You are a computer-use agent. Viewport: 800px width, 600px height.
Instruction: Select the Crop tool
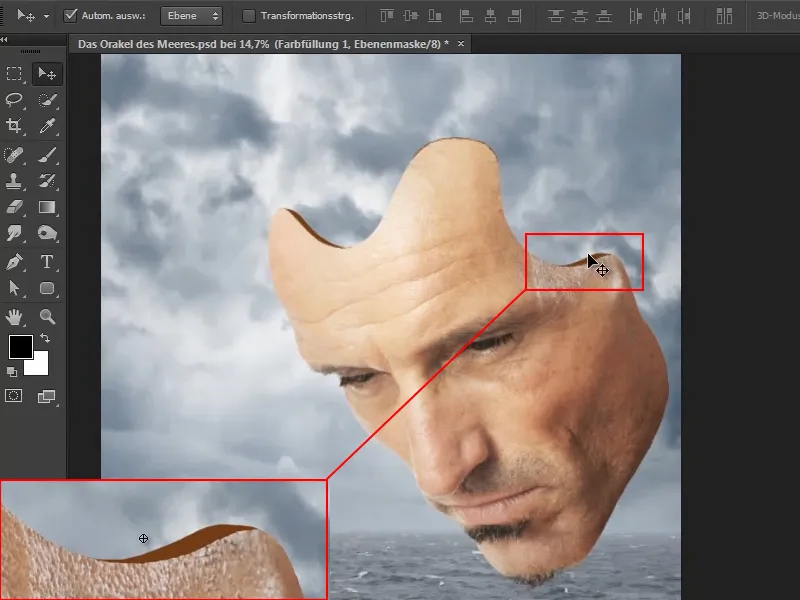tap(14, 126)
